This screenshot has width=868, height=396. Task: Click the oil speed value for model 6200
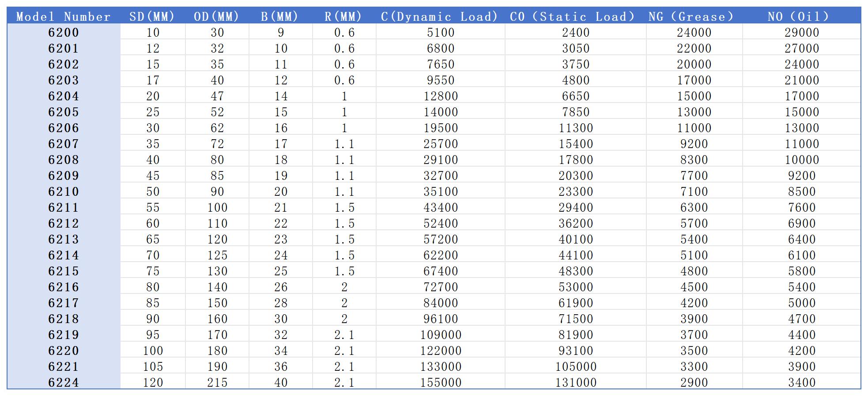[x=802, y=33]
